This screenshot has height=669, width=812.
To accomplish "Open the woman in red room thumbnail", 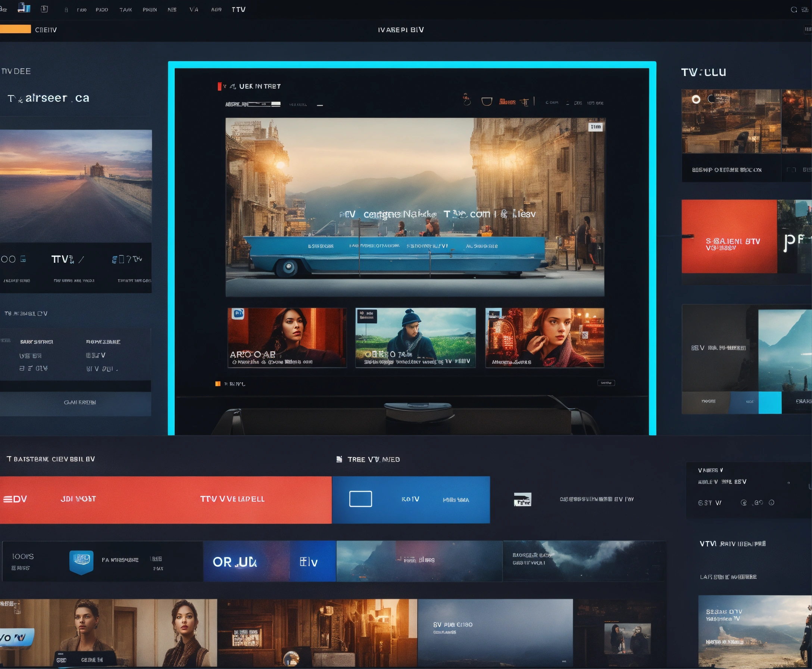I will pyautogui.click(x=287, y=337).
